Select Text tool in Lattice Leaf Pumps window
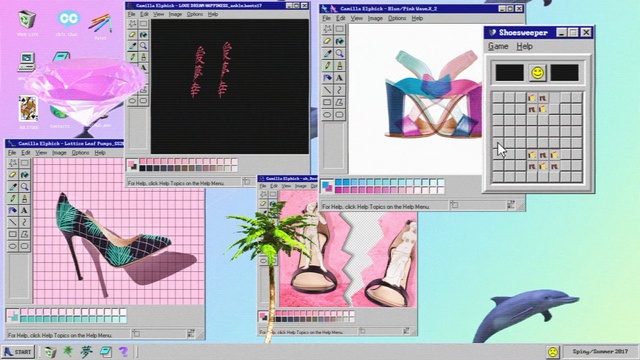This screenshot has height=360, width=640. click(24, 211)
